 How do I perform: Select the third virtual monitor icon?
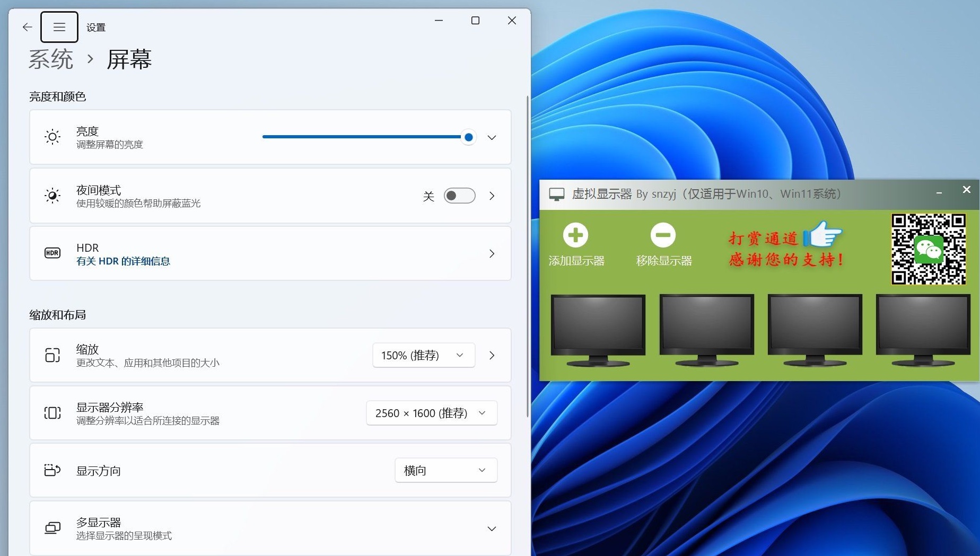coord(815,330)
